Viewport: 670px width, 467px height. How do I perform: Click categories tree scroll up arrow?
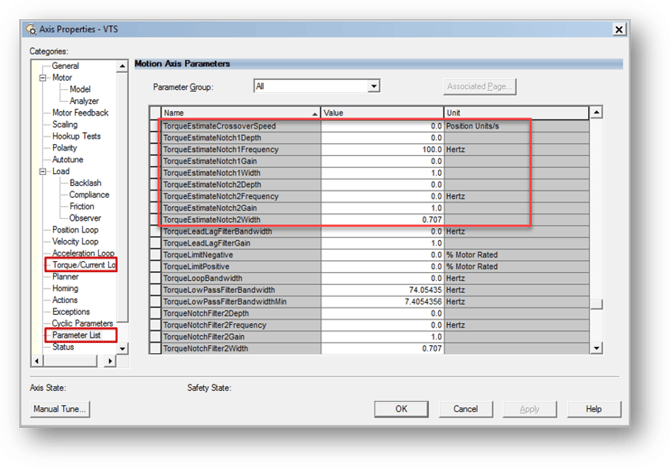122,66
